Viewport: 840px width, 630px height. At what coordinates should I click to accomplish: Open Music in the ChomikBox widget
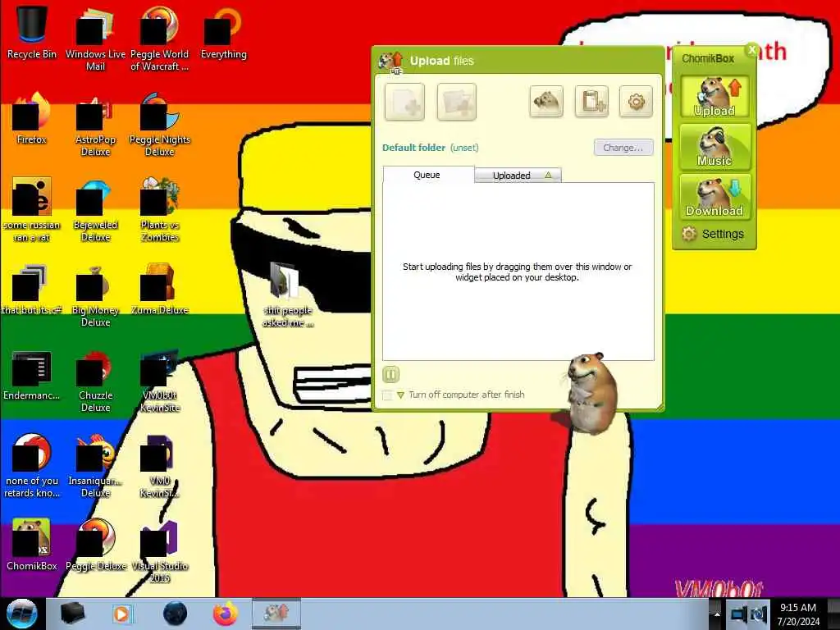pyautogui.click(x=714, y=146)
